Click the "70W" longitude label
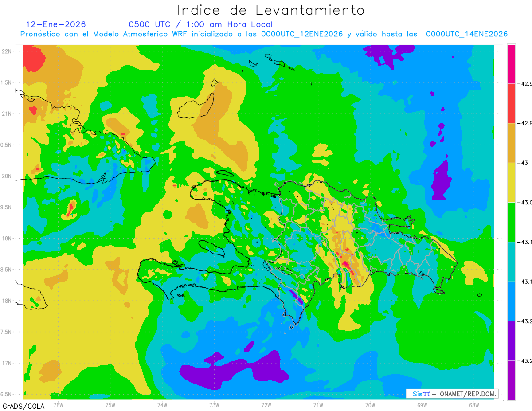The height and width of the screenshot is (411, 532). [x=370, y=405]
